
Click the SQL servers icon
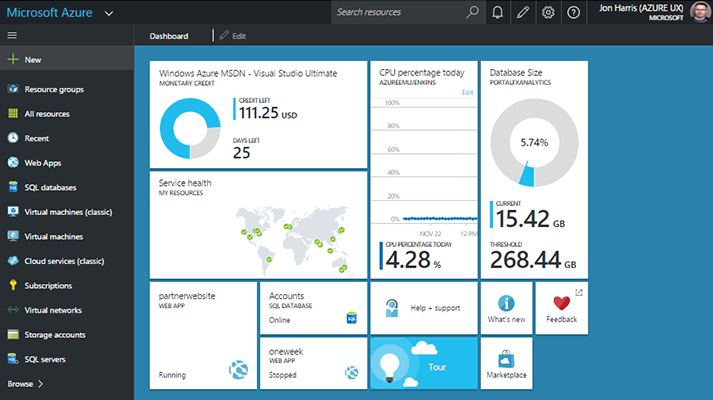(13, 359)
